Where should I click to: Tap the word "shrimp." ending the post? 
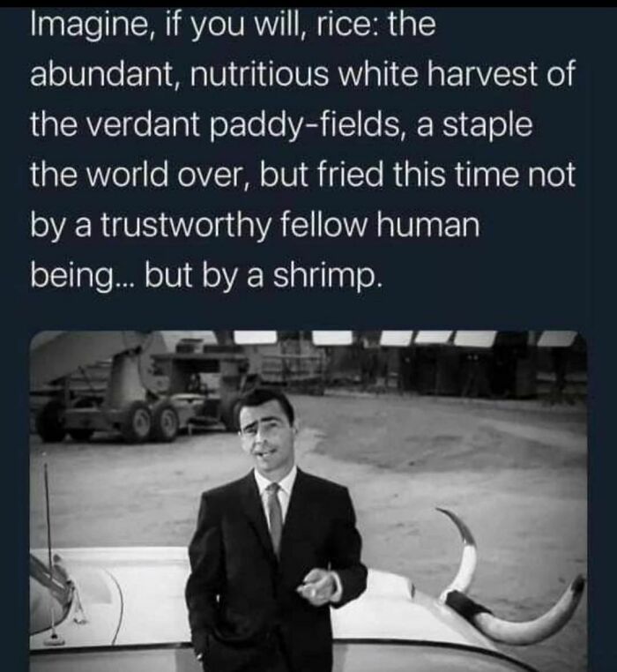pyautogui.click(x=325, y=278)
